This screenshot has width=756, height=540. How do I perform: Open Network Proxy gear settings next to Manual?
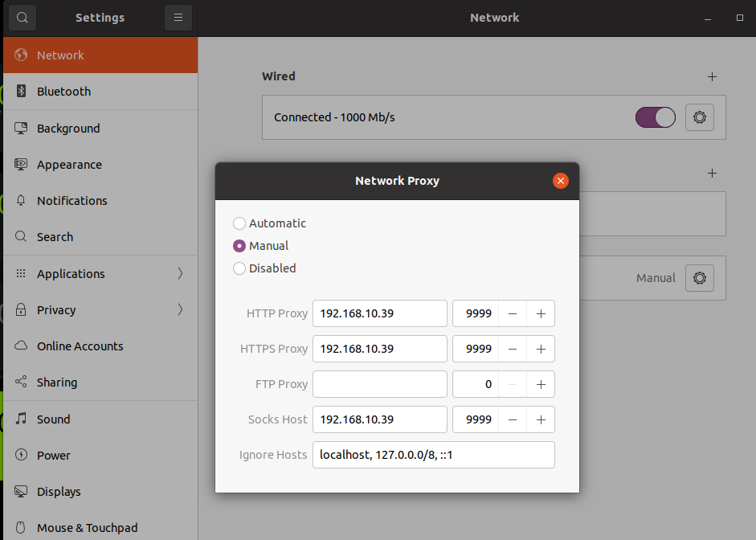pyautogui.click(x=700, y=278)
